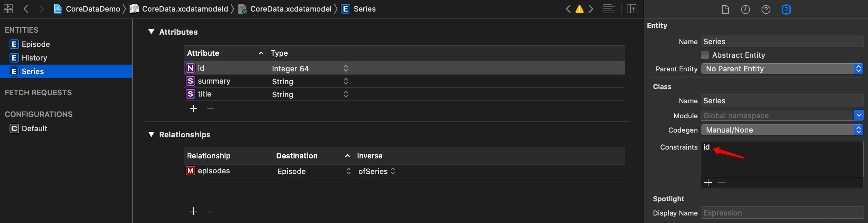Show the History inspector
Image resolution: width=868 pixels, height=223 pixels.
pos(745,10)
